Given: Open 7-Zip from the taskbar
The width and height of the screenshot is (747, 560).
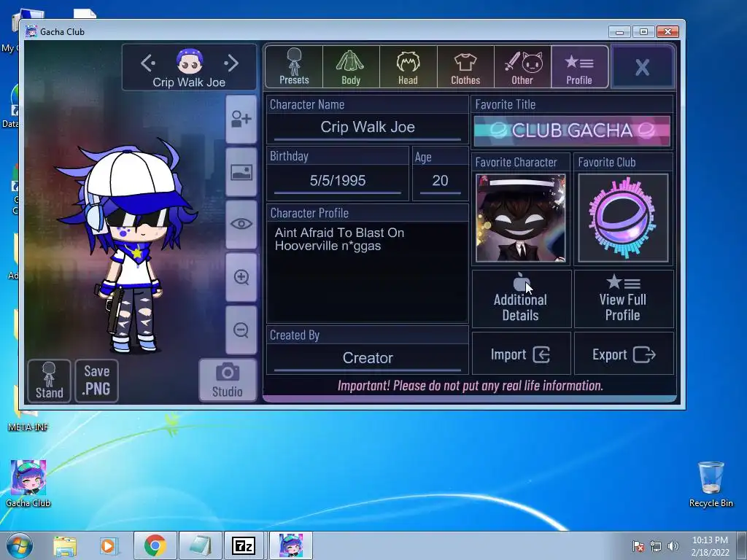Looking at the screenshot, I should (244, 545).
